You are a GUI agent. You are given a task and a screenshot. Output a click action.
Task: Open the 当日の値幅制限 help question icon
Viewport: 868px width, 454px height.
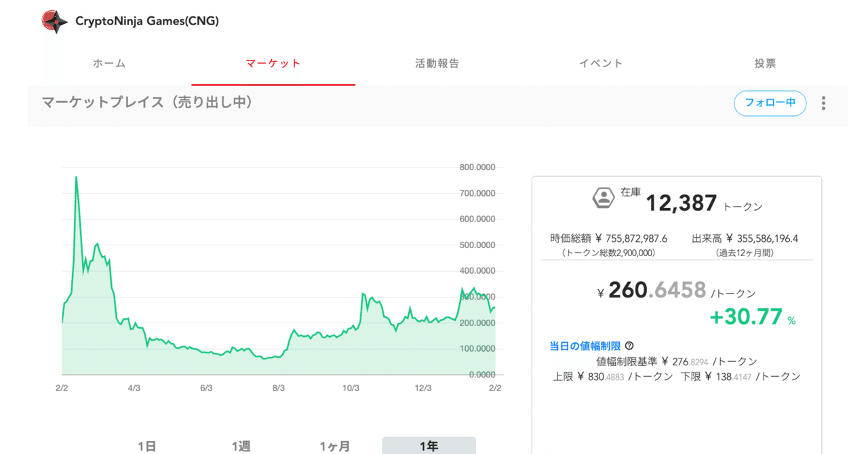pyautogui.click(x=629, y=346)
